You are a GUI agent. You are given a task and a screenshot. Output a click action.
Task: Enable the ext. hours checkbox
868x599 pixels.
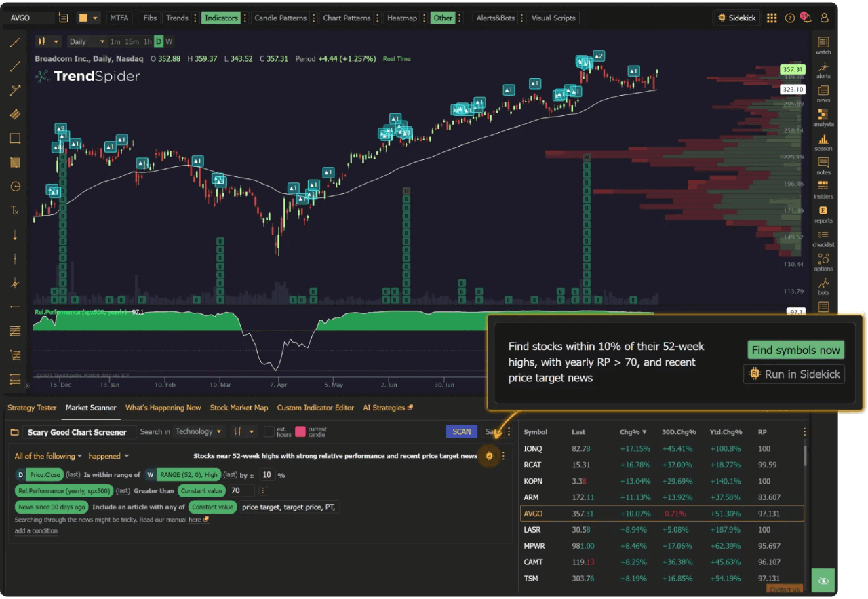(269, 431)
